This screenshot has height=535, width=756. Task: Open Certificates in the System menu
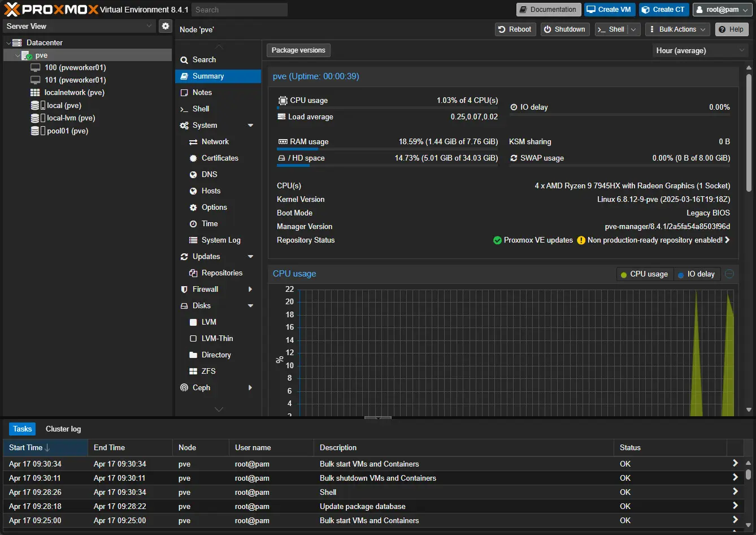coord(220,158)
